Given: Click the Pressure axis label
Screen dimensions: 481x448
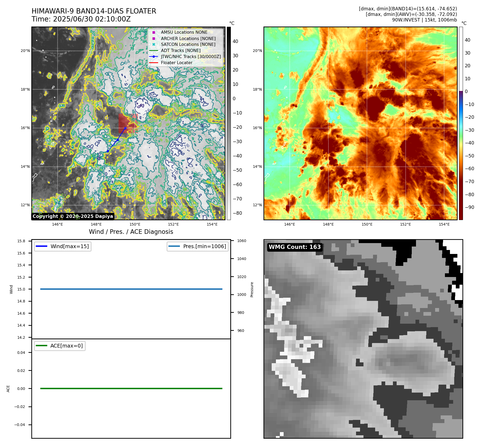Looking at the screenshot, I should pyautogui.click(x=252, y=289).
